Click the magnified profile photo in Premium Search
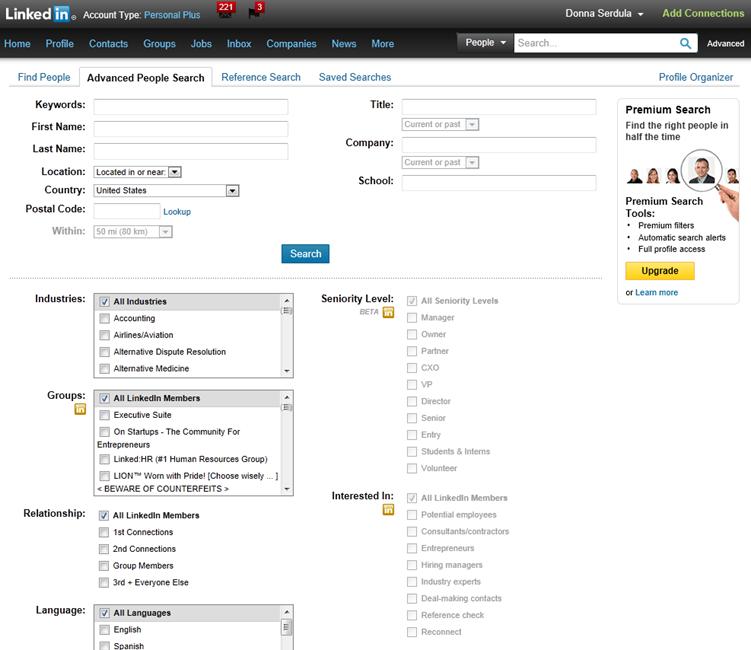751x650 pixels. 702,171
